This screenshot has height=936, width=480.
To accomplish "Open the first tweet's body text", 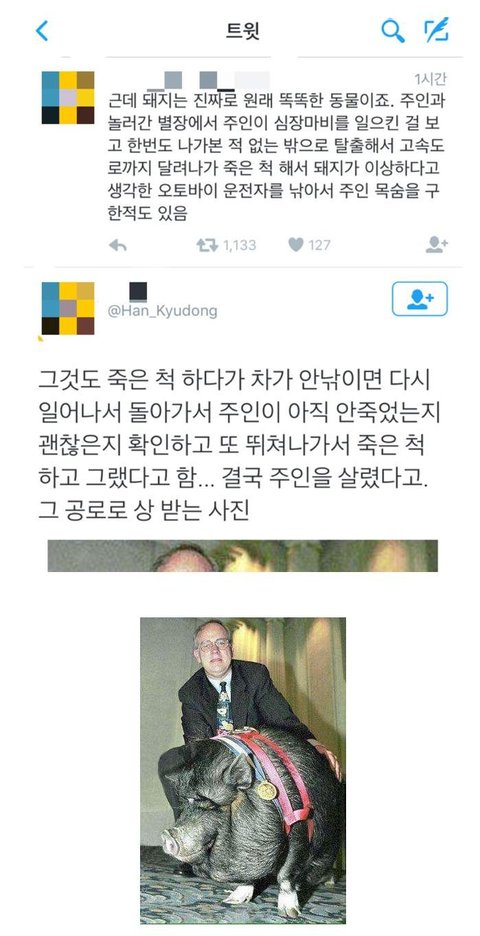I will click(278, 156).
